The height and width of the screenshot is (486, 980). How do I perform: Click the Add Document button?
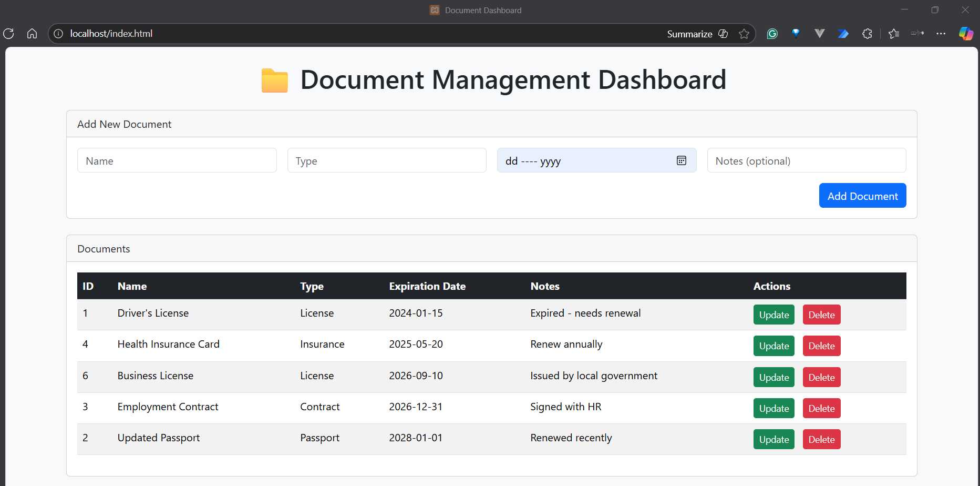(863, 196)
